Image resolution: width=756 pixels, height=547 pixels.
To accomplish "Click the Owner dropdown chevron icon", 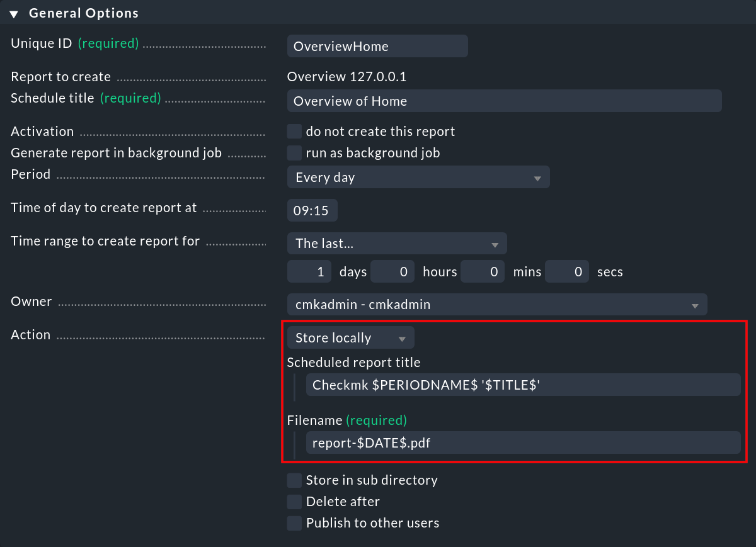I will (696, 304).
